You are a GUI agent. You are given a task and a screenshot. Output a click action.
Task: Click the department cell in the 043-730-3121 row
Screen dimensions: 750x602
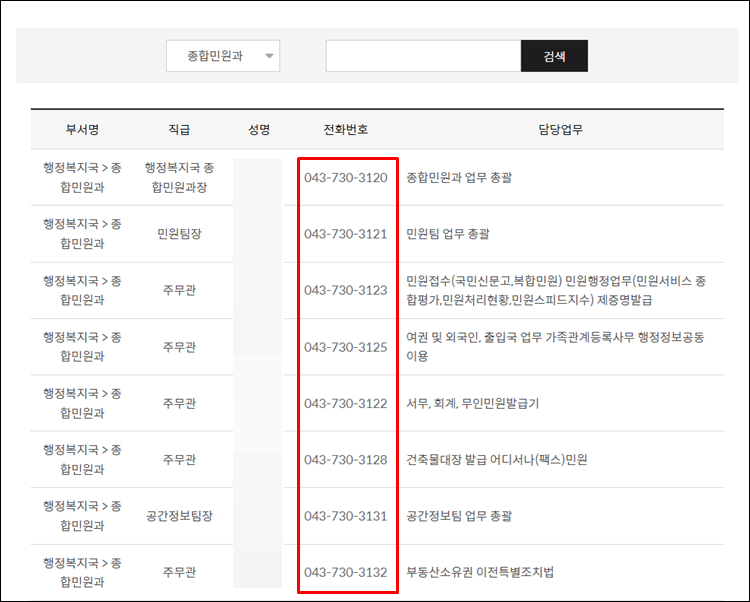82,234
